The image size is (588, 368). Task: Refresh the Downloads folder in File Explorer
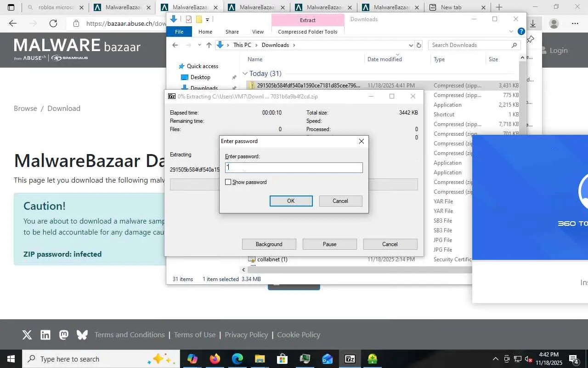(419, 45)
